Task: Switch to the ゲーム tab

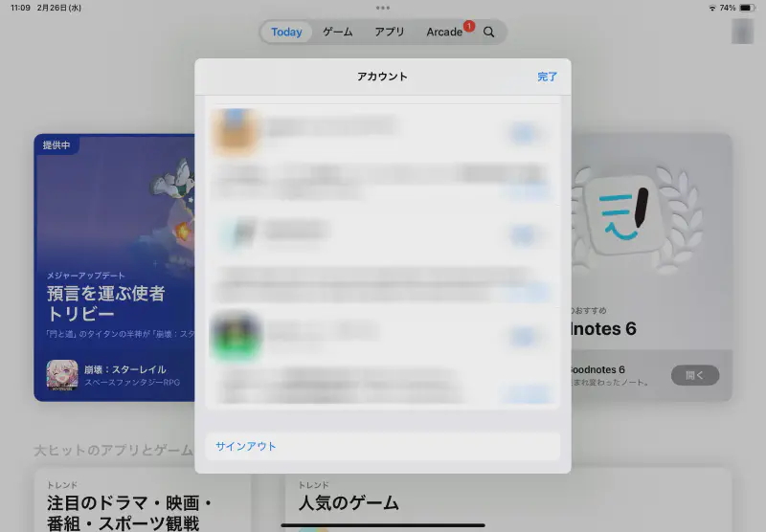Action: tap(337, 33)
